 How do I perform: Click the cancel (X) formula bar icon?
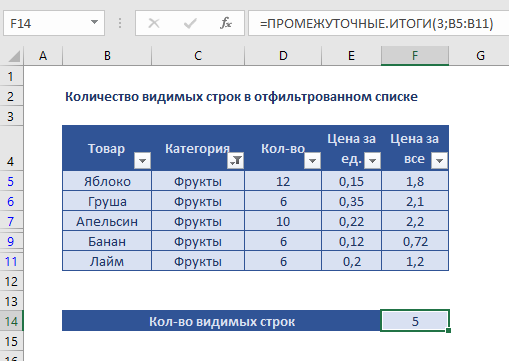(x=154, y=23)
